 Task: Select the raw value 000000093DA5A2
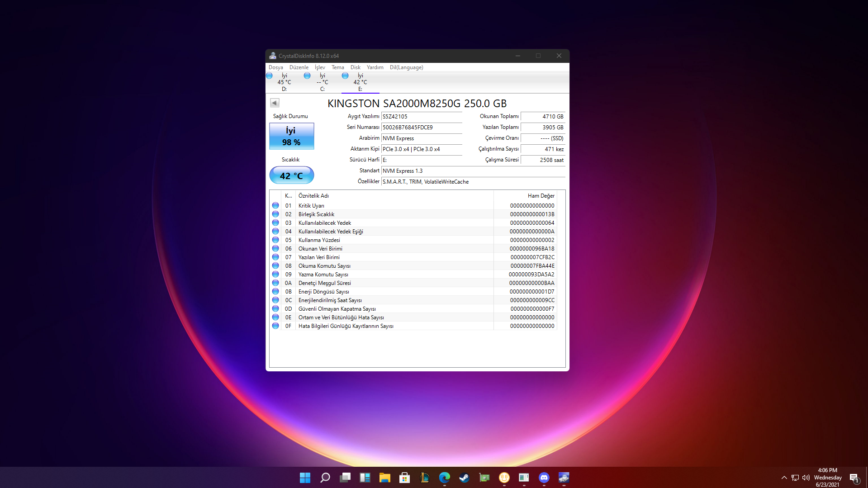click(x=531, y=275)
